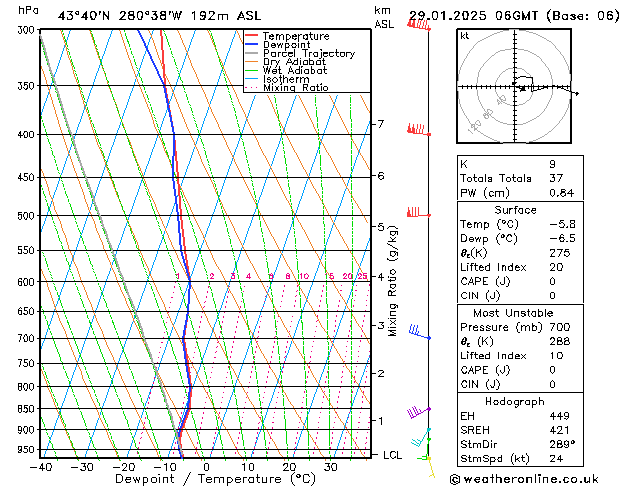Click the red wind barb at 400 hPa
Screen dimensions: 629x486
[x=418, y=130]
